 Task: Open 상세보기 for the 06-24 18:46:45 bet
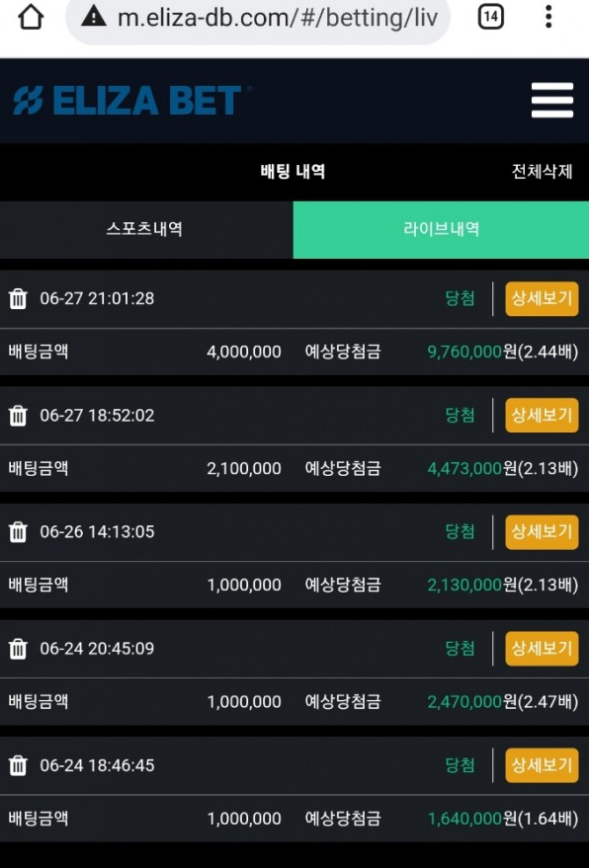pos(542,765)
